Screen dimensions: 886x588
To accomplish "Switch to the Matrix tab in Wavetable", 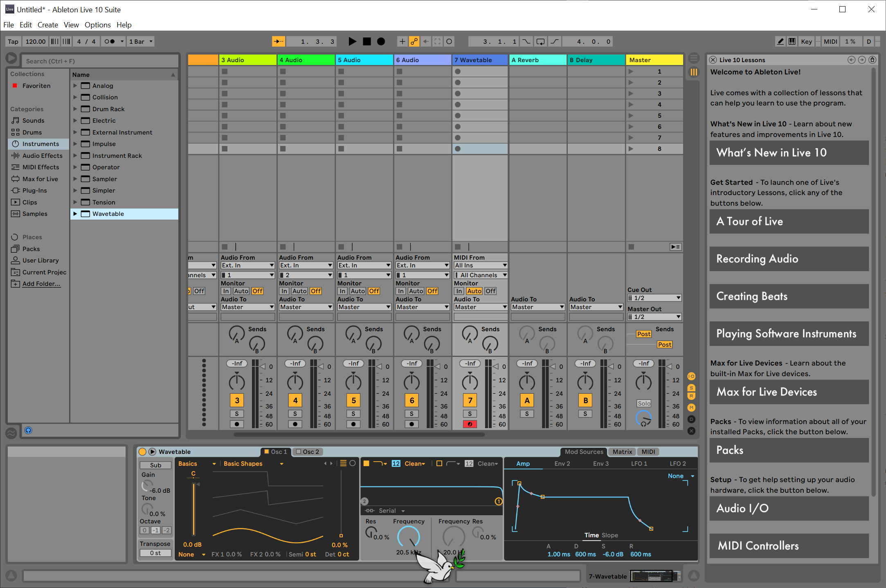I will [x=622, y=452].
